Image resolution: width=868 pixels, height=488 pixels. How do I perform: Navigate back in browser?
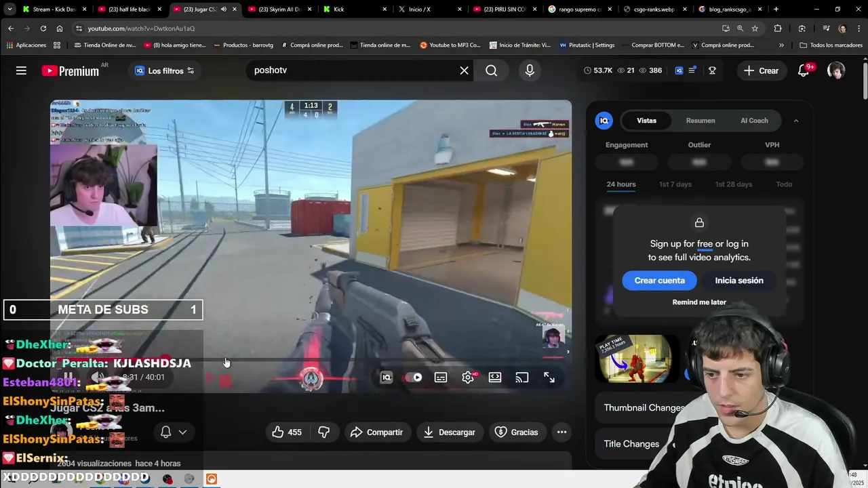pyautogui.click(x=11, y=28)
